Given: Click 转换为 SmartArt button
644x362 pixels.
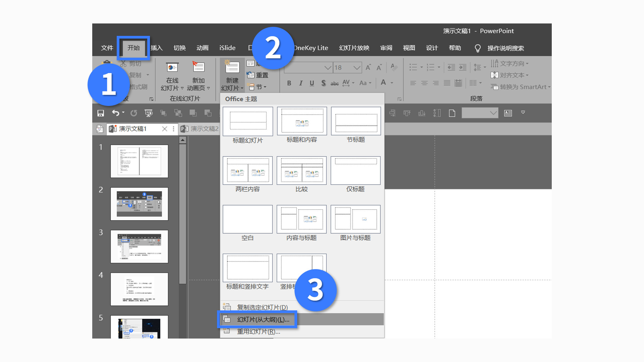Looking at the screenshot, I should coord(520,87).
